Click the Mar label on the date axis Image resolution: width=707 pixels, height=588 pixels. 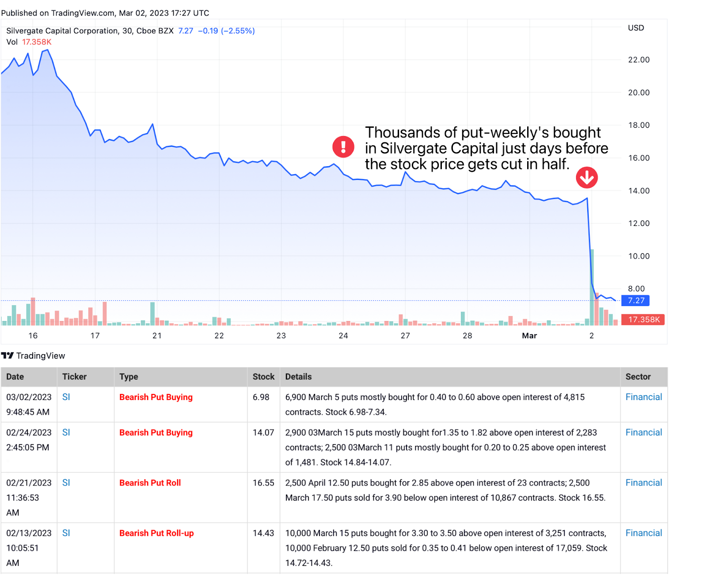tap(529, 336)
